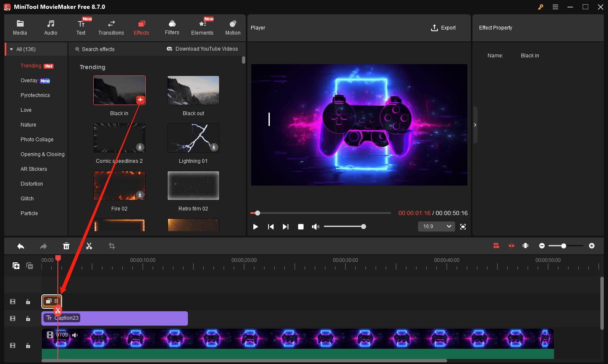Click the playback progress bar
This screenshot has height=364, width=608.
[x=321, y=213]
